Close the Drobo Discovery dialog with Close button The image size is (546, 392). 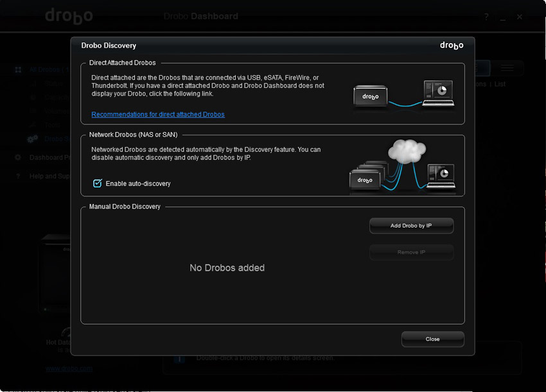pyautogui.click(x=432, y=339)
